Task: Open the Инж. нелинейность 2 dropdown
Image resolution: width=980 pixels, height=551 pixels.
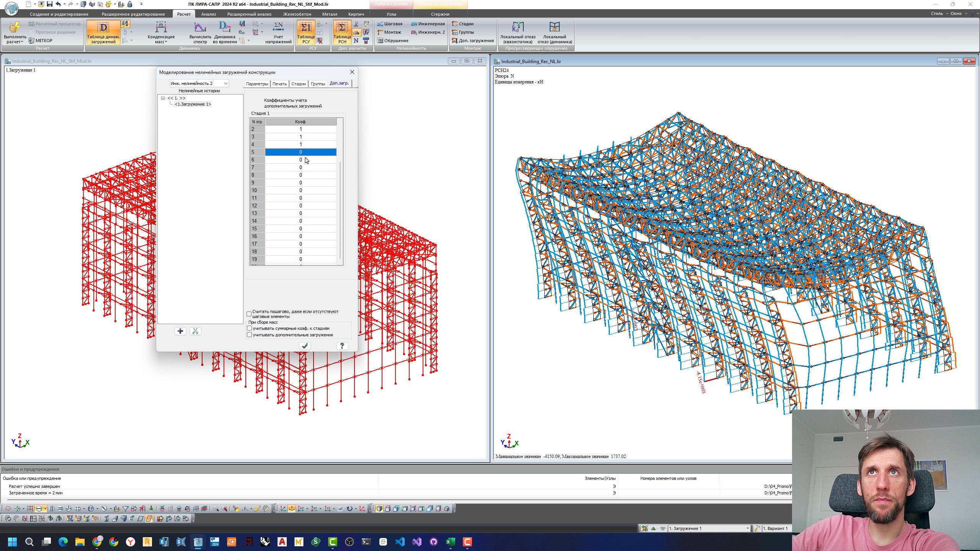Action: pyautogui.click(x=225, y=83)
